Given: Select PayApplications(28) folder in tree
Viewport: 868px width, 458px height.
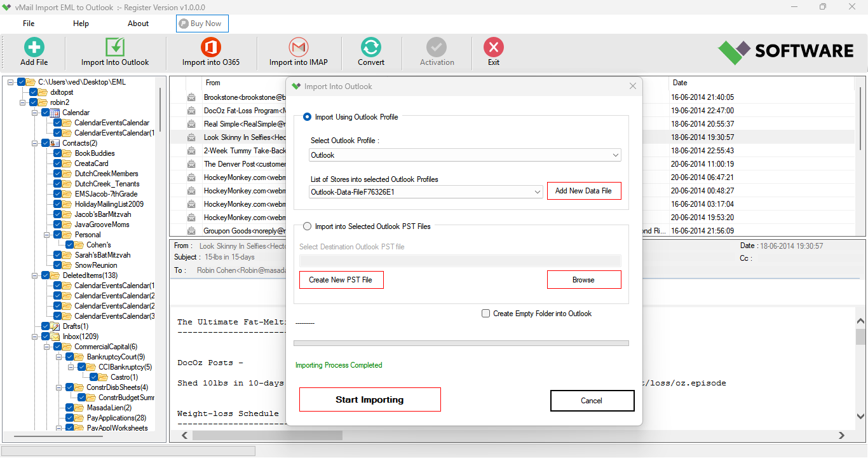Looking at the screenshot, I should (x=116, y=418).
